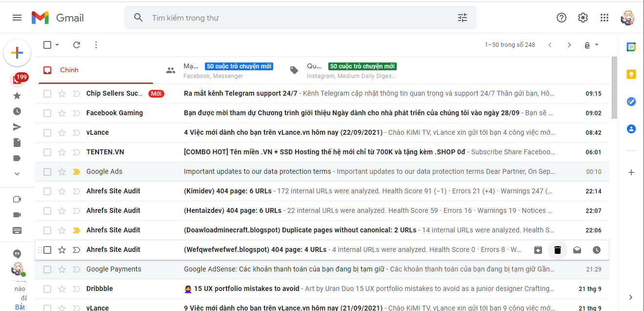Select the Dribbble email checkbox
Image resolution: width=644 pixels, height=311 pixels.
pyautogui.click(x=47, y=289)
